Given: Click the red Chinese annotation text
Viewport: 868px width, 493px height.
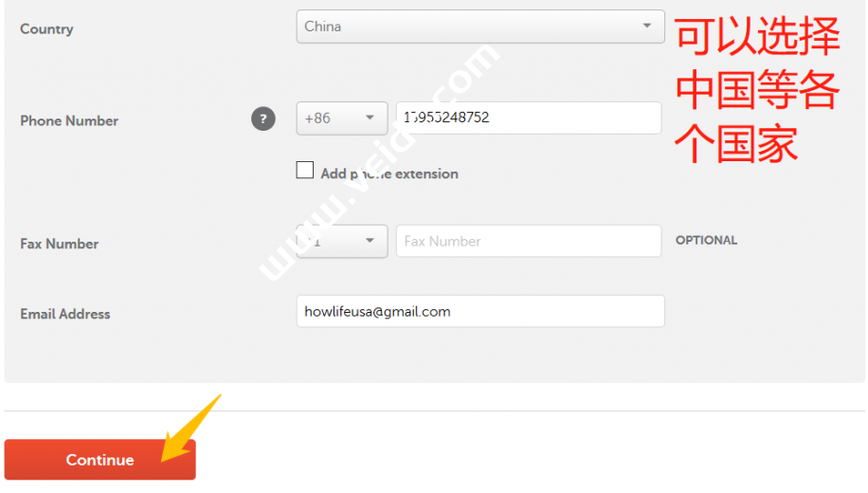Looking at the screenshot, I should pyautogui.click(x=757, y=89).
